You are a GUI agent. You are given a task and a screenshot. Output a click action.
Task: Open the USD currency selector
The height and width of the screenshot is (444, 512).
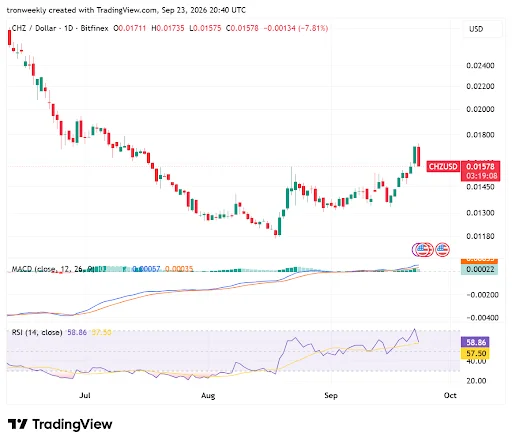click(x=482, y=29)
